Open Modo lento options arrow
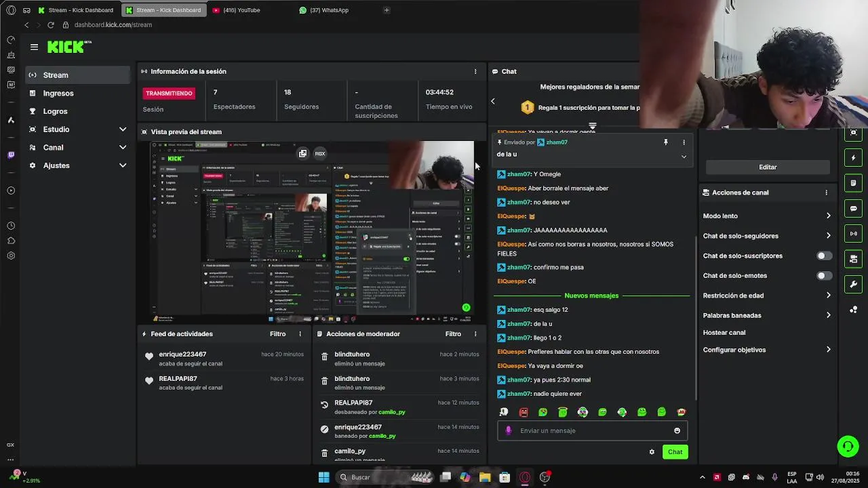868x488 pixels. click(x=828, y=216)
